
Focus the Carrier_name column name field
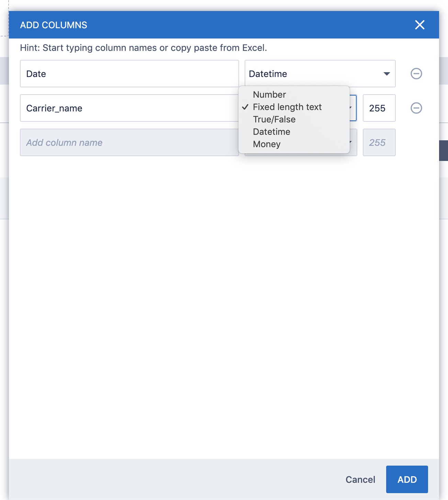(129, 108)
